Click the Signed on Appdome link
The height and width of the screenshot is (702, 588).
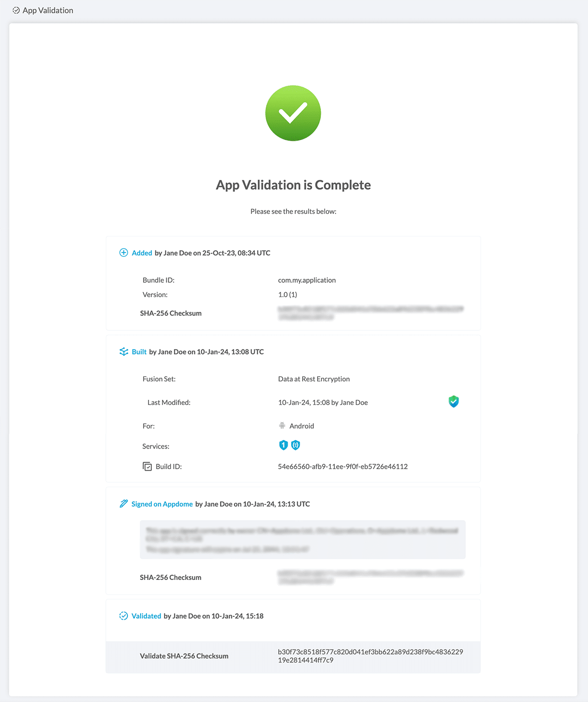(x=162, y=504)
